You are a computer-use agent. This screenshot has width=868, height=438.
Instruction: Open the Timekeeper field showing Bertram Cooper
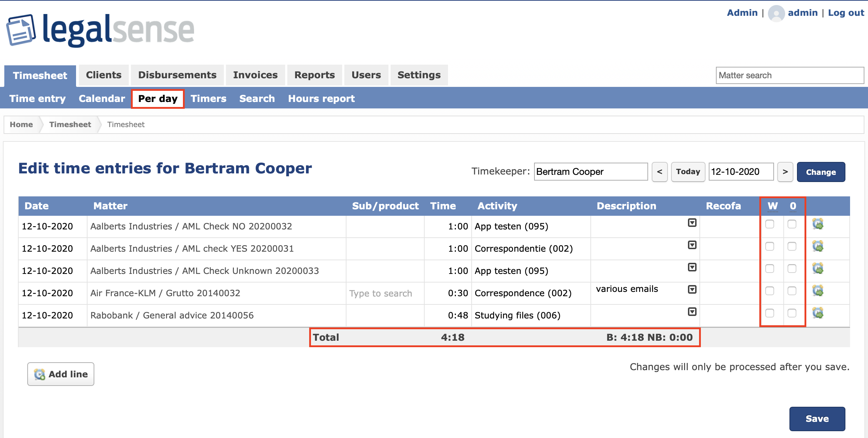click(x=591, y=172)
